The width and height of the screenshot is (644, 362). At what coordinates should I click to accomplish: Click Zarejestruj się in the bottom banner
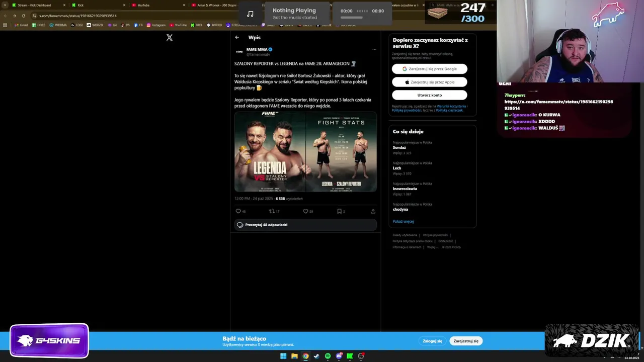tap(466, 341)
